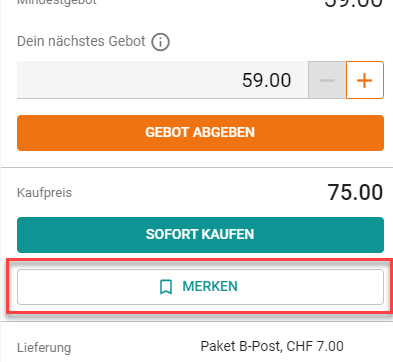Increase the bid with the orange plus
Image resolution: width=393 pixels, height=362 pixels.
click(365, 80)
